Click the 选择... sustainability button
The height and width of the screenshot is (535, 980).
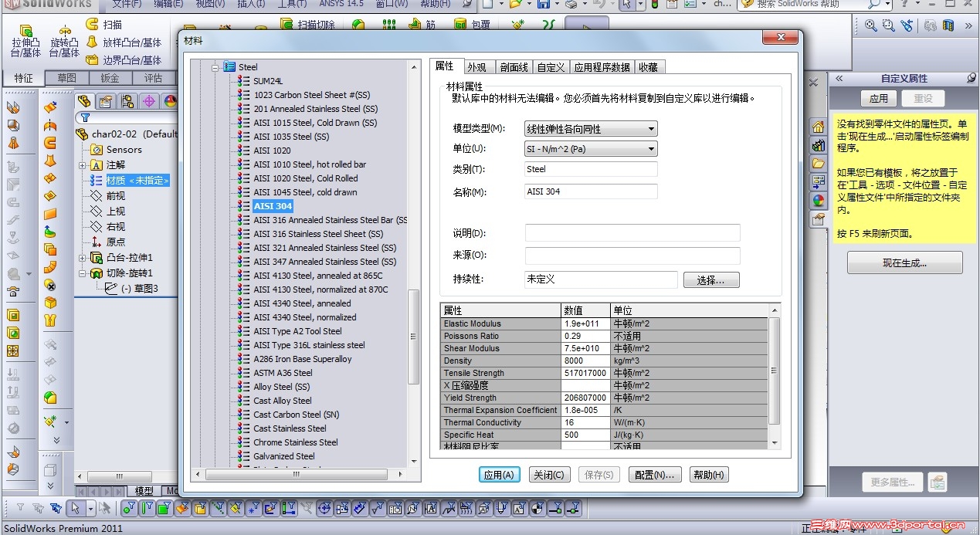coord(711,279)
